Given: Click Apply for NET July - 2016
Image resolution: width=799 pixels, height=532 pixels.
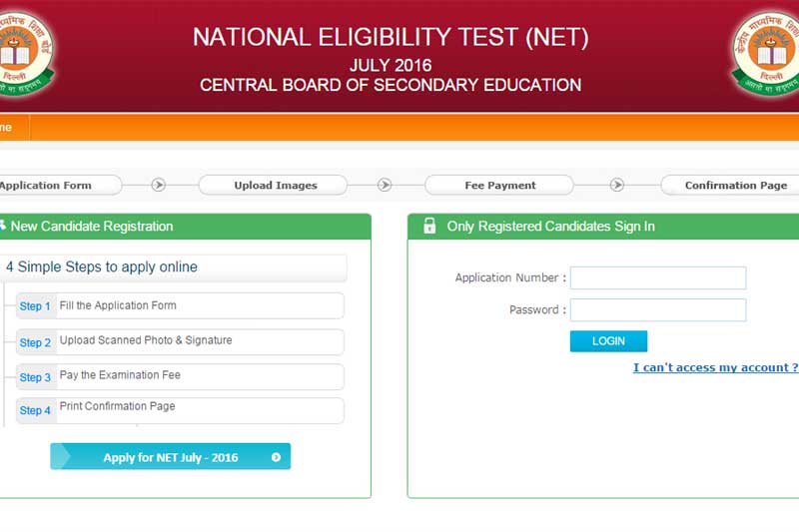Looking at the screenshot, I should (170, 457).
